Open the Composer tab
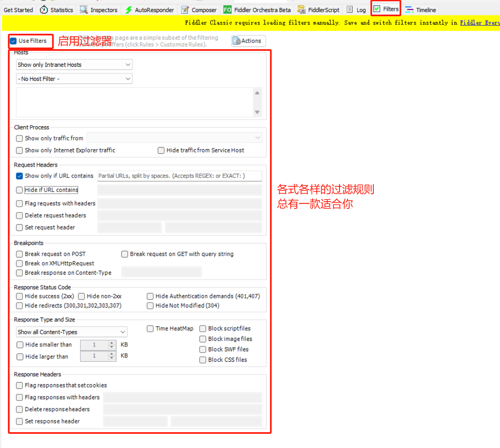Viewport: 500px width, 448px height. (199, 10)
